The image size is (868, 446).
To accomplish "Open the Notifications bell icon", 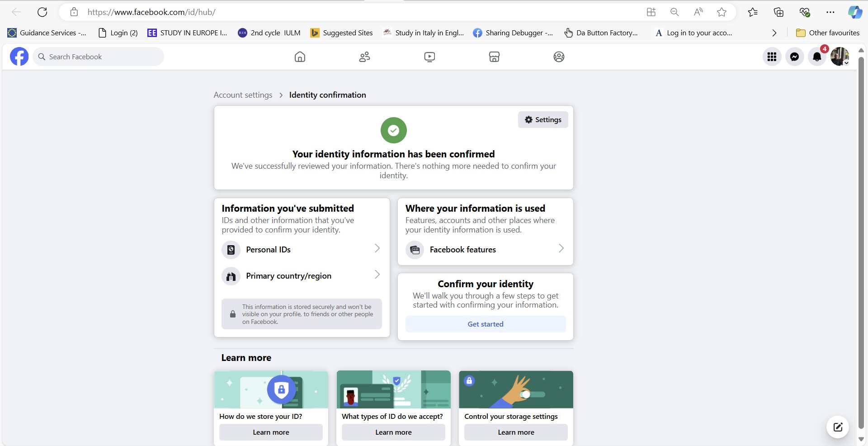I will 817,57.
